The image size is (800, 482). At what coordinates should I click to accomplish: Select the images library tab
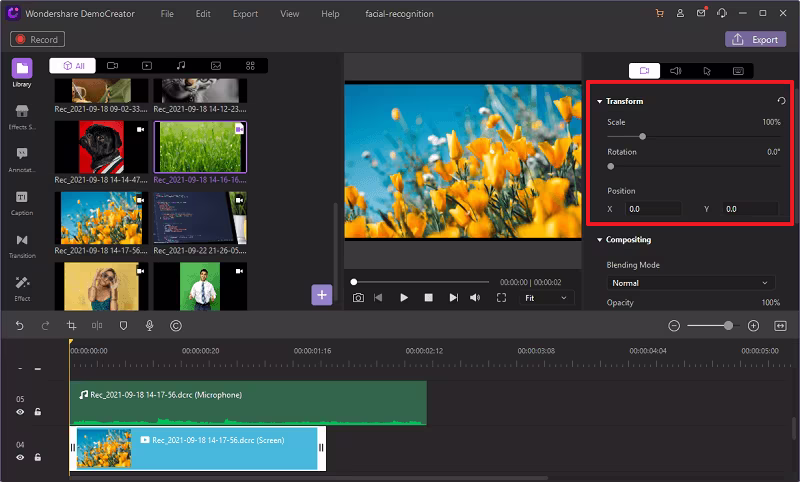tap(216, 66)
